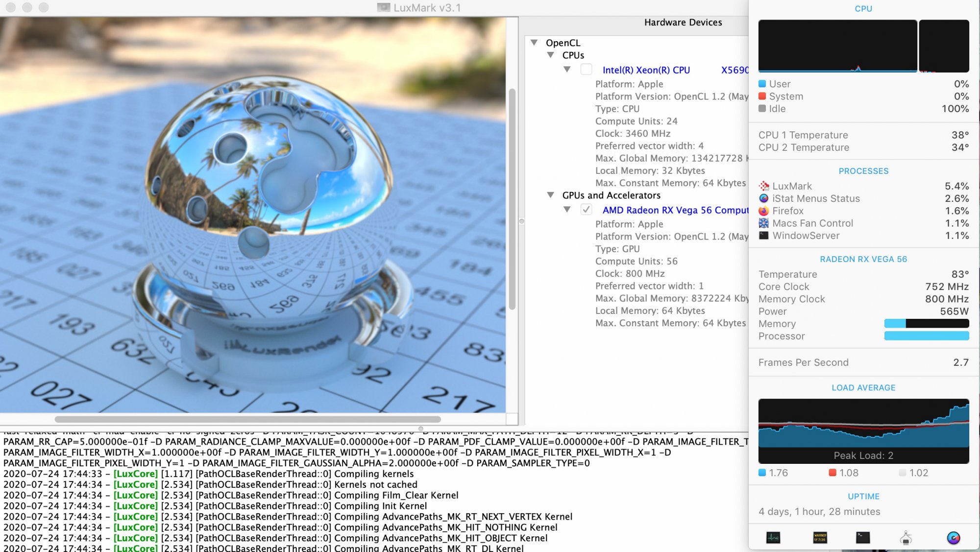Uncheck the AMD Radeon RX Vega 56 checkbox
This screenshot has width=980, height=552.
(x=586, y=210)
